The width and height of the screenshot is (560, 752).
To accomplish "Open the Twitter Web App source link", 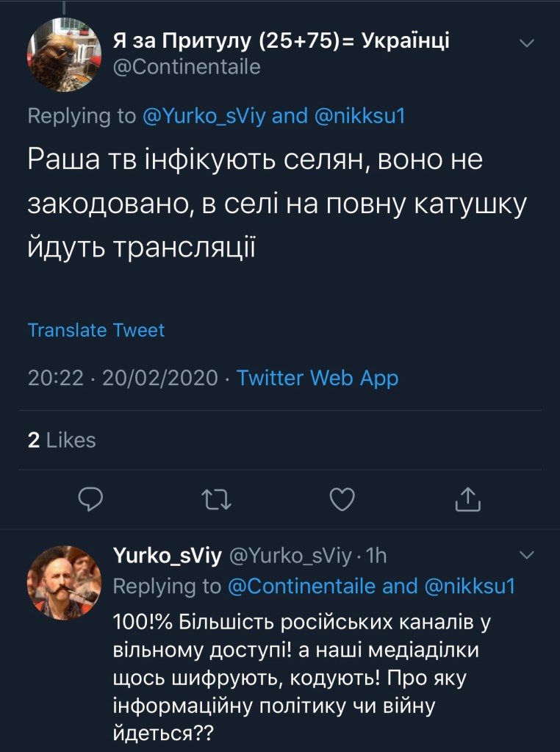I will click(318, 378).
